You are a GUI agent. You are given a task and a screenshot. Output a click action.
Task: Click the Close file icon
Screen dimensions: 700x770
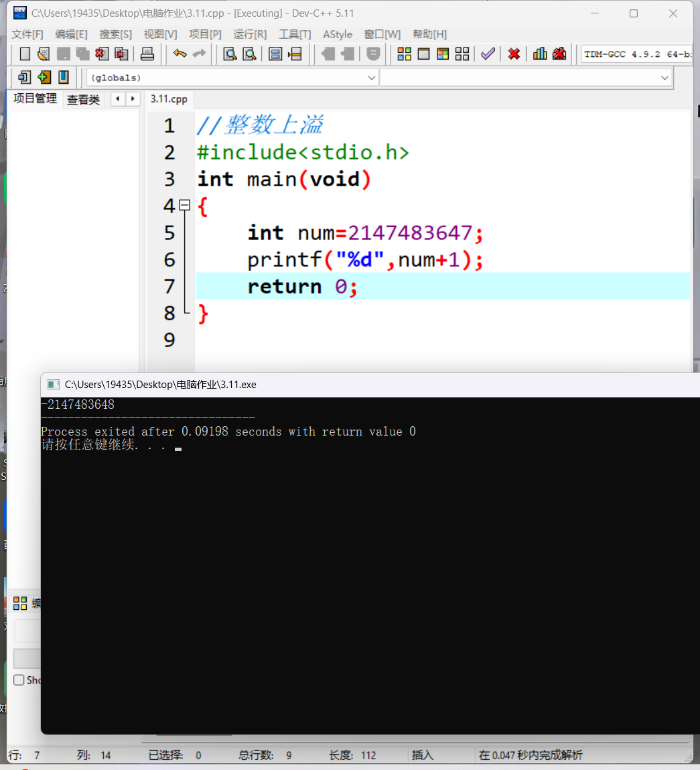click(102, 54)
